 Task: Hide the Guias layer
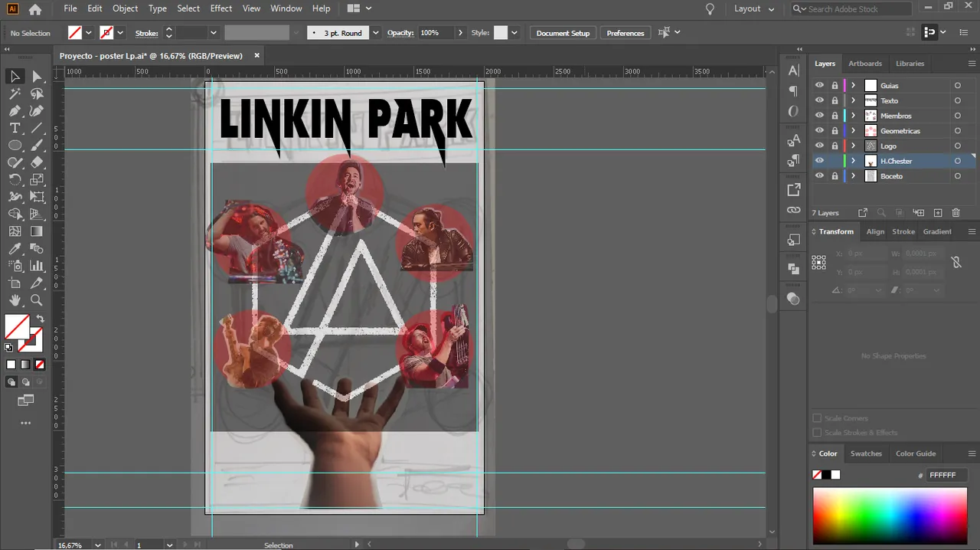click(x=819, y=85)
